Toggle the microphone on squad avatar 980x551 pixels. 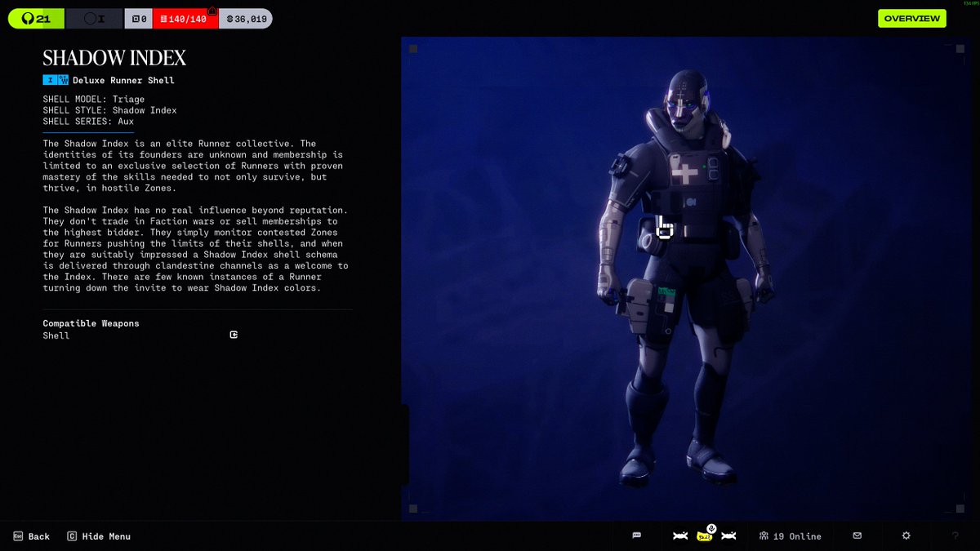(x=711, y=528)
